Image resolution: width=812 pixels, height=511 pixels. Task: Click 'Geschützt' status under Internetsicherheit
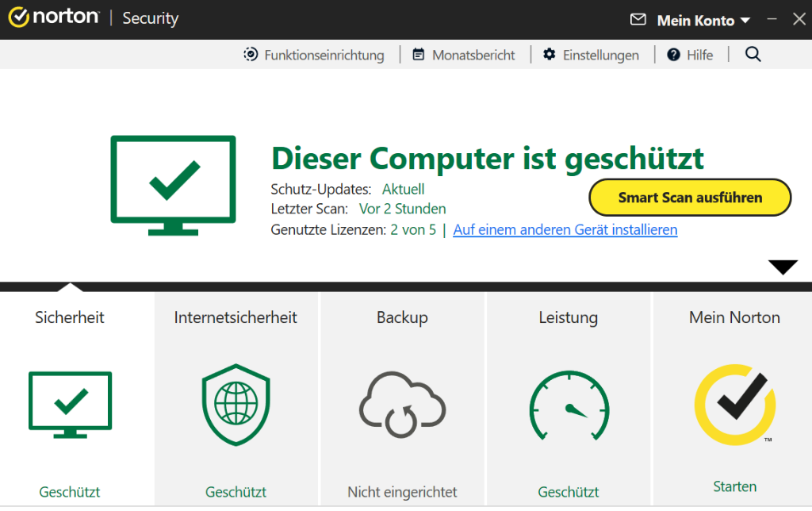pos(236,492)
